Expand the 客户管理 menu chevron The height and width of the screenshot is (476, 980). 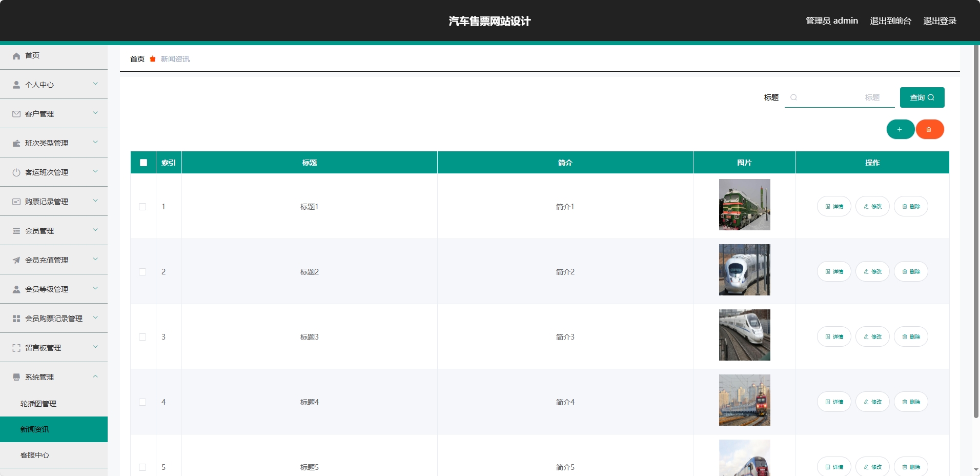tap(95, 113)
